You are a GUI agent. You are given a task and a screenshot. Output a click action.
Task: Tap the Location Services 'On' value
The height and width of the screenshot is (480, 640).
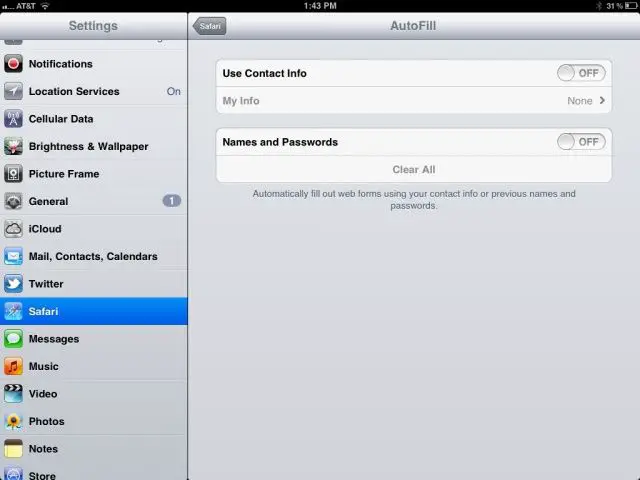[x=173, y=91]
